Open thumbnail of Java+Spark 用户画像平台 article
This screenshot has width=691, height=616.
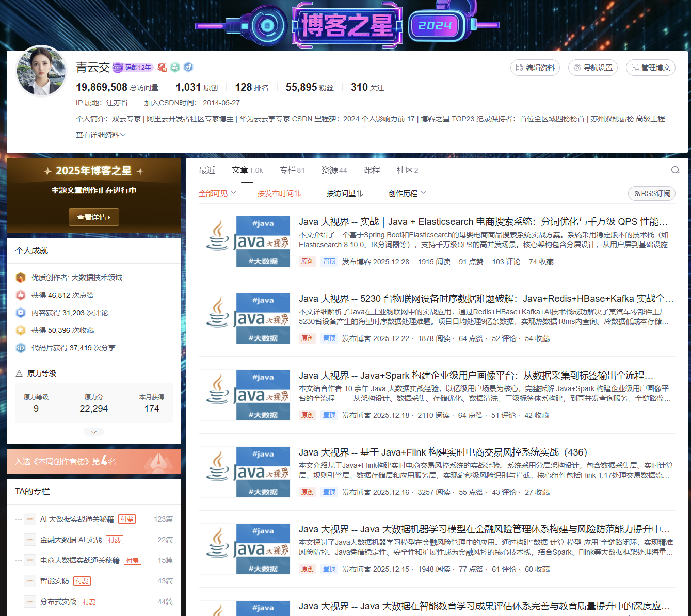click(245, 395)
